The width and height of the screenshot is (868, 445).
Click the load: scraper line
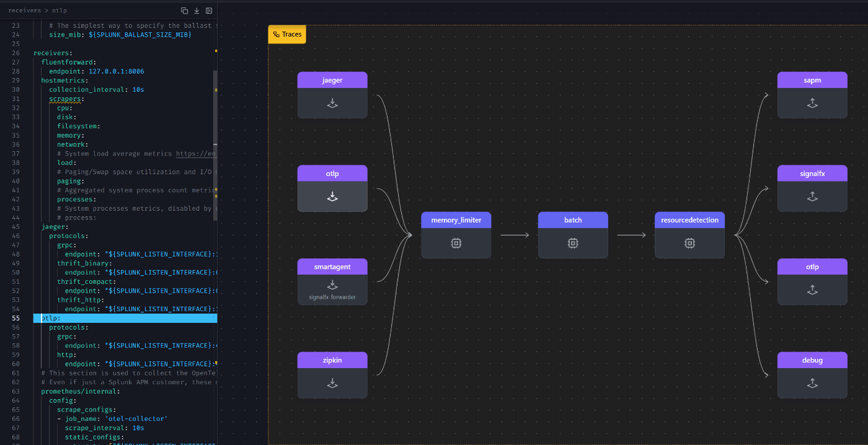point(66,163)
